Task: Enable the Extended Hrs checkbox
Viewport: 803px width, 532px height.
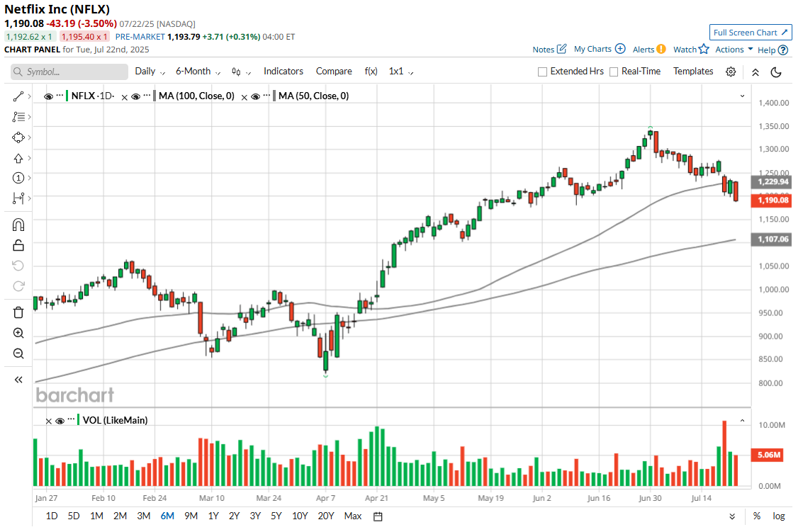Action: [542, 72]
